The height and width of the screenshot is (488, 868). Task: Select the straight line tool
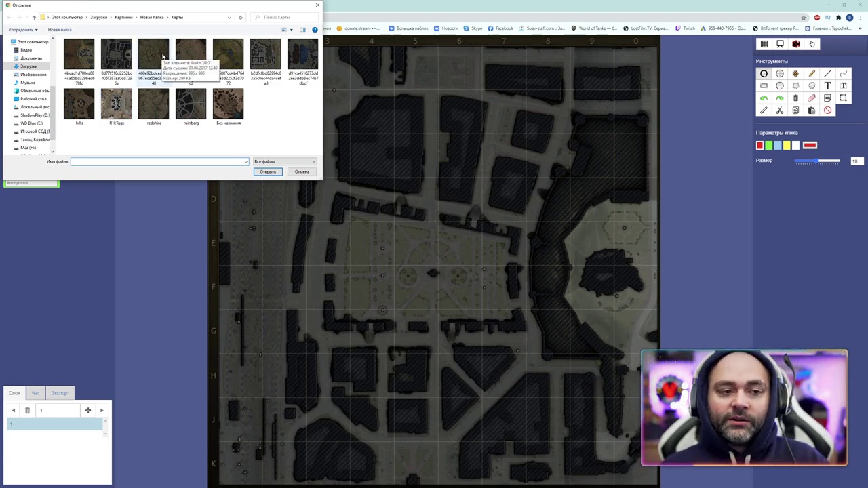827,74
